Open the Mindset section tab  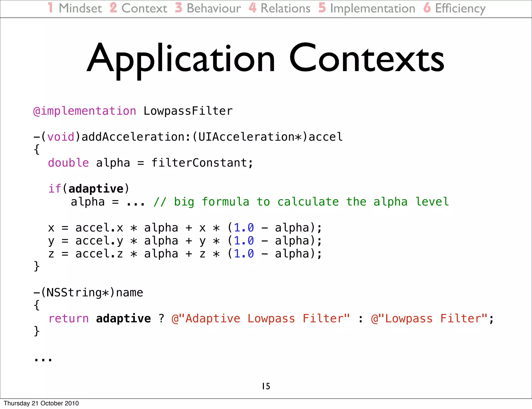point(75,8)
